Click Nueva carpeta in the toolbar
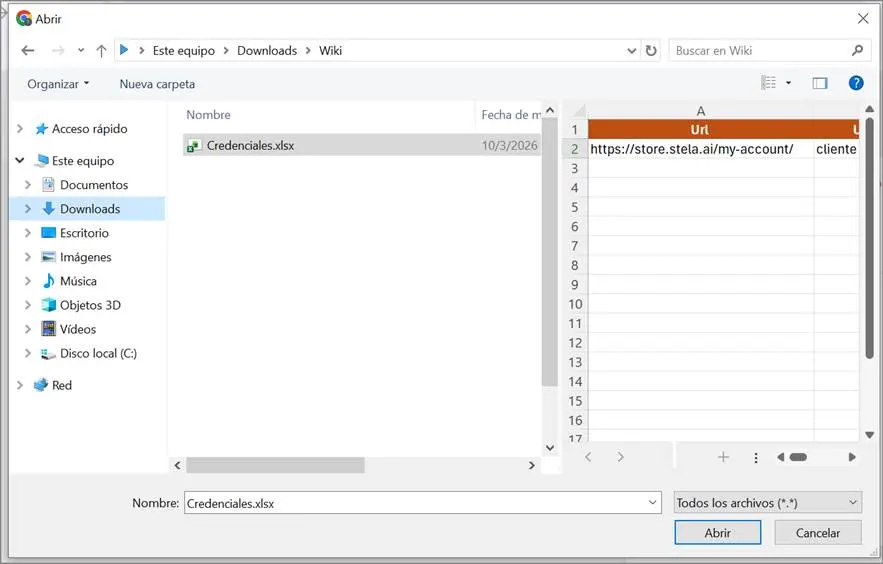Viewport: 883px width, 564px height. (x=157, y=84)
